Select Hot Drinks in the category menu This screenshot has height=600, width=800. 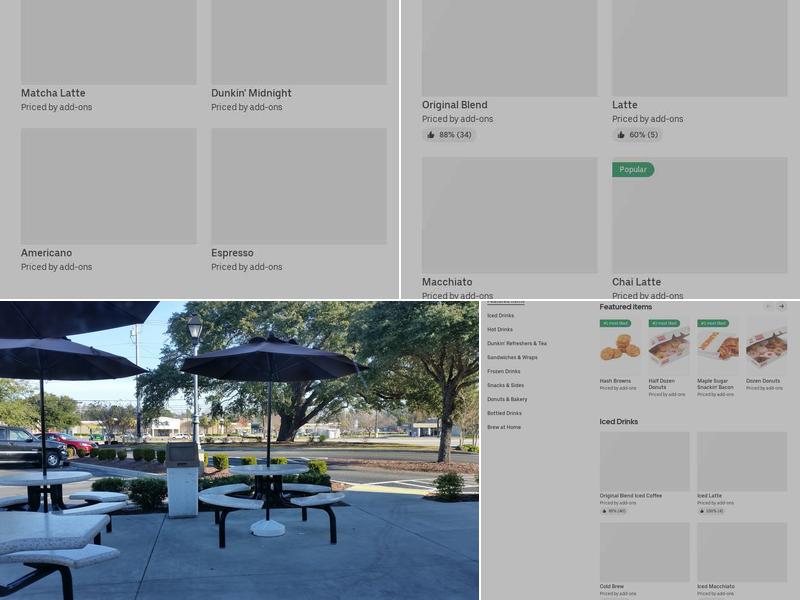[x=500, y=330]
